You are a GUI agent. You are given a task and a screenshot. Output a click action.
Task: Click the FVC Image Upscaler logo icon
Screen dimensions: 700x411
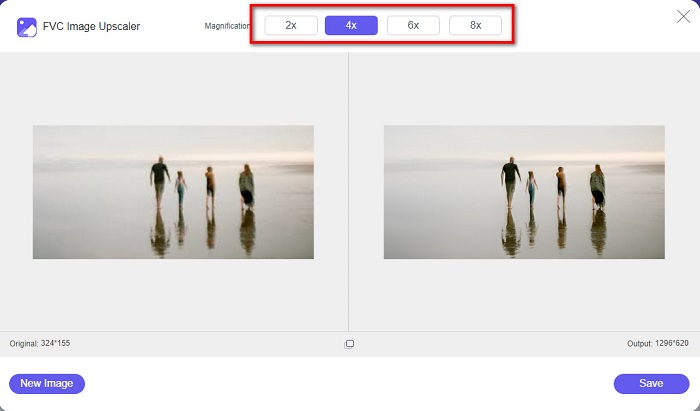[27, 26]
